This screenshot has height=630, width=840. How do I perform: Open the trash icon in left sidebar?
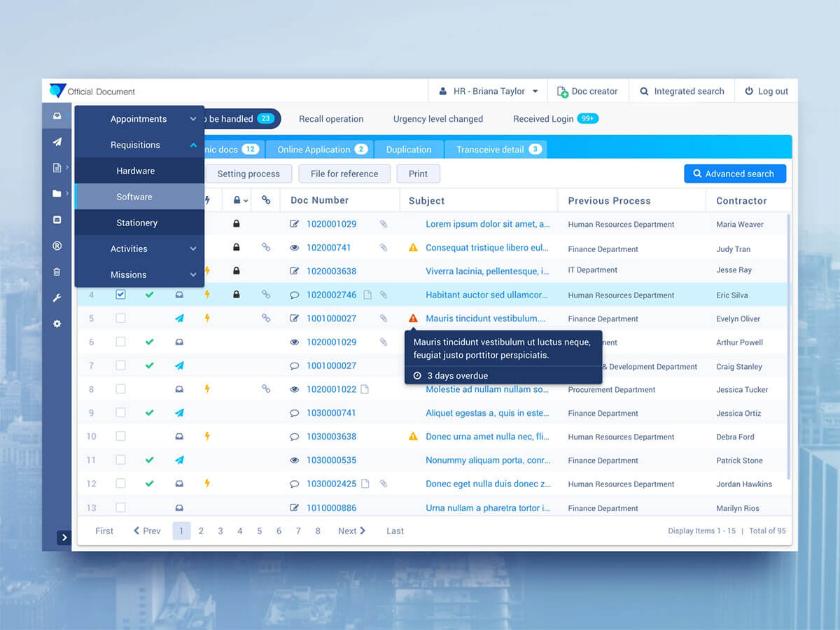[57, 272]
